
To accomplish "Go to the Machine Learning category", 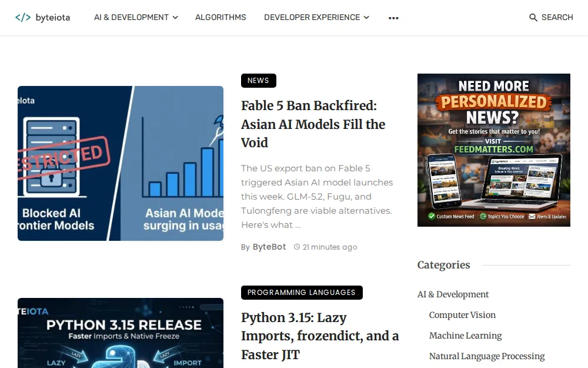I will coord(465,336).
